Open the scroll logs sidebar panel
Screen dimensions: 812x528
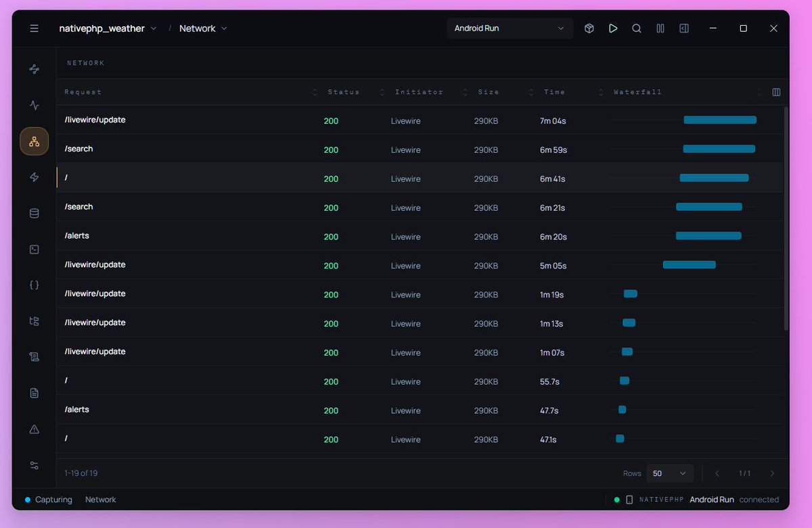[34, 357]
